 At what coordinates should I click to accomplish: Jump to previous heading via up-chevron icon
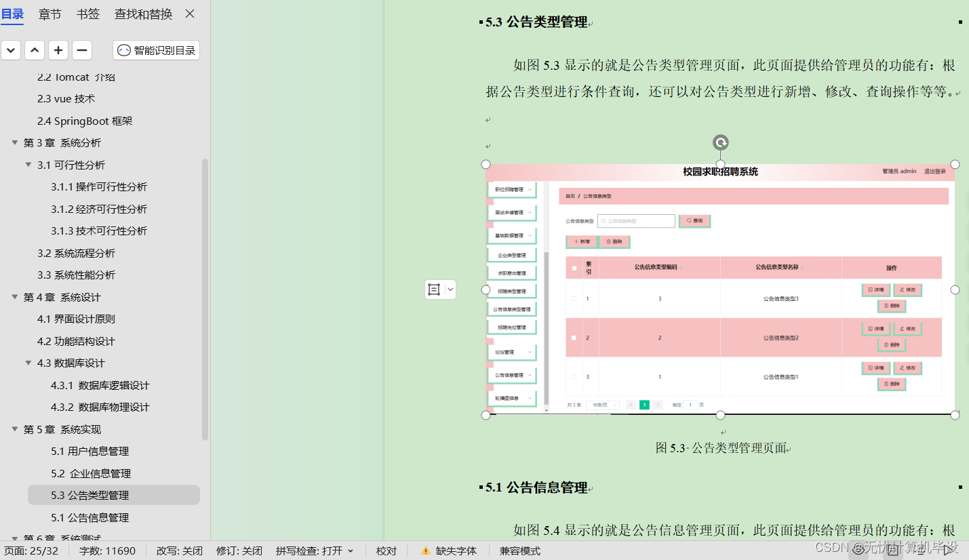[x=35, y=49]
